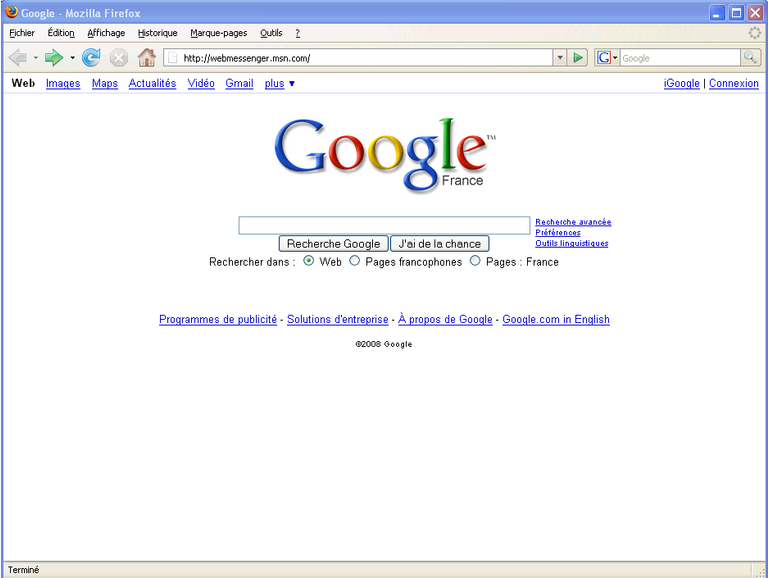This screenshot has width=768, height=578.
Task: Open the Préférences link
Action: [558, 233]
